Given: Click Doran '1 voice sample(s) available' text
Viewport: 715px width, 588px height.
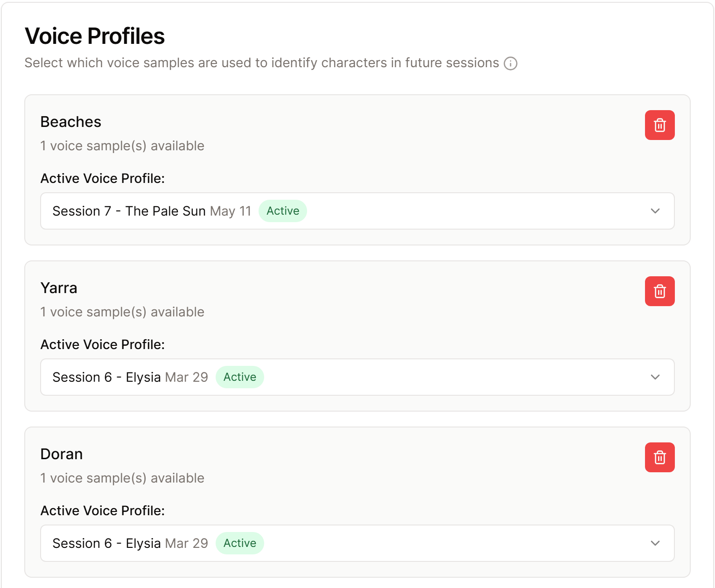Looking at the screenshot, I should click(122, 478).
